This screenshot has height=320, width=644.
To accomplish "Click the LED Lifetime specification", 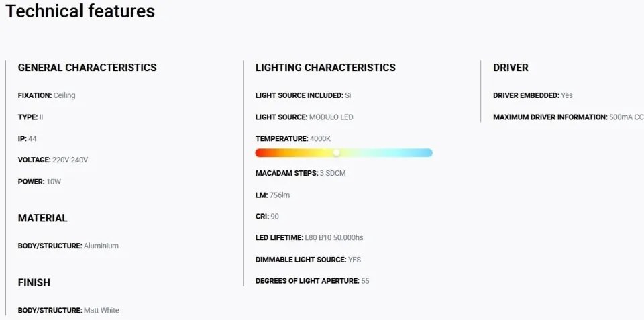I will coord(309,237).
